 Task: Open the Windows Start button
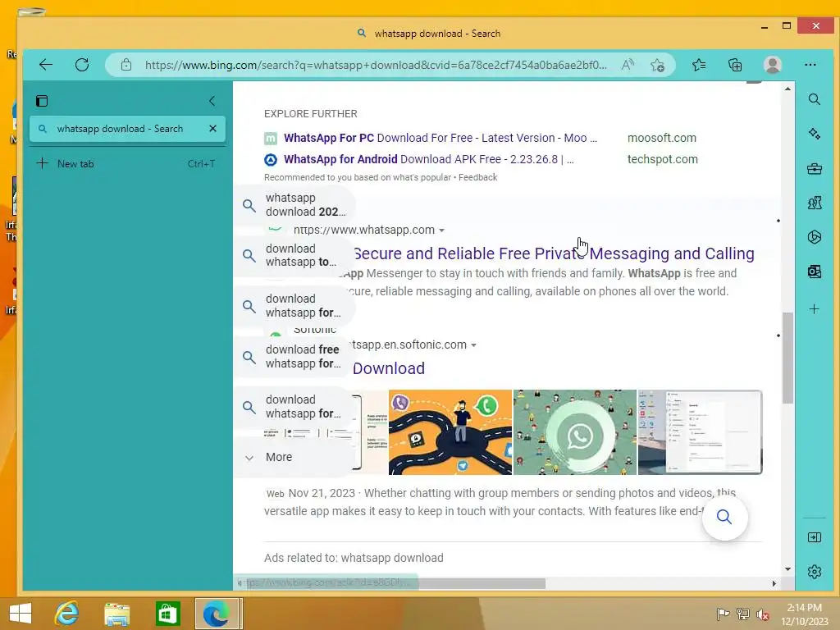point(21,614)
